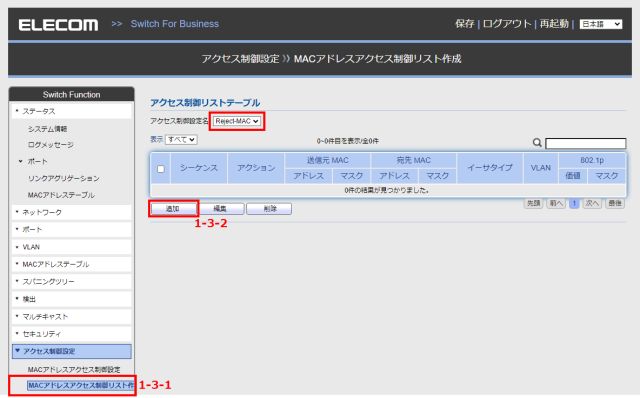Open the 表示 すべて display filter dropdown
The width and height of the screenshot is (640, 398).
tap(181, 140)
